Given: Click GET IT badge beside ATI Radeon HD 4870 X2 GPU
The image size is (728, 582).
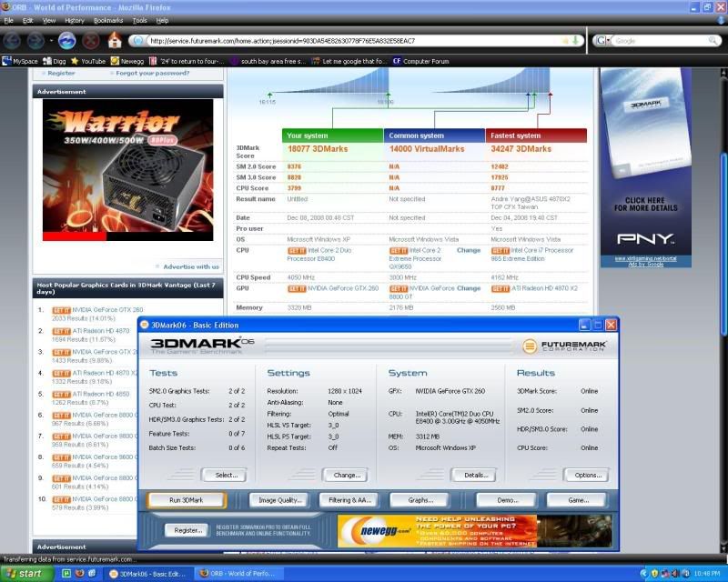Looking at the screenshot, I should (x=500, y=288).
